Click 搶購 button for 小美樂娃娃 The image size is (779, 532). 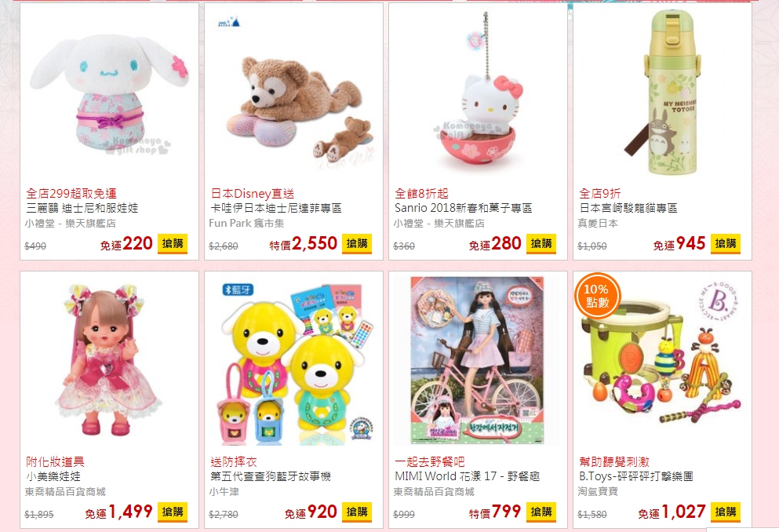[173, 512]
